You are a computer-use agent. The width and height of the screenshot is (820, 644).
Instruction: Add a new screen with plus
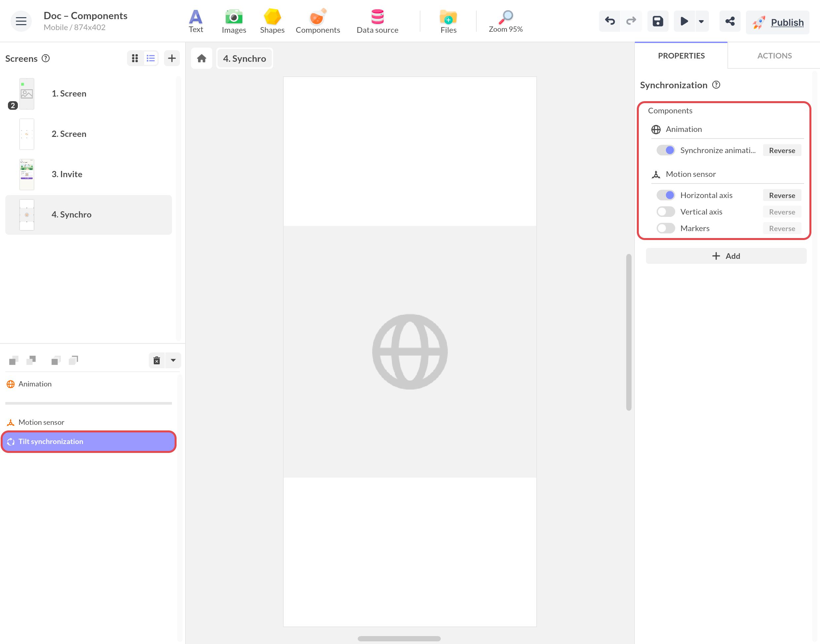(x=172, y=58)
